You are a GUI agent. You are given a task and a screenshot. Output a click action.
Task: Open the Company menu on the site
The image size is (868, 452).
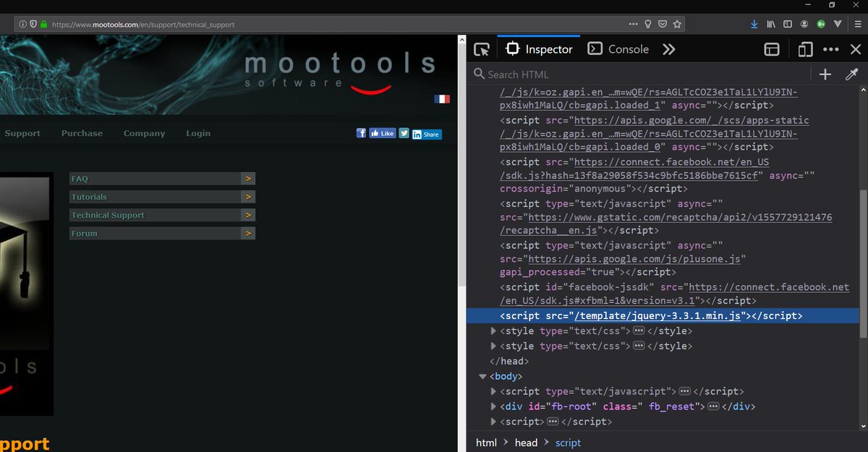coord(144,133)
